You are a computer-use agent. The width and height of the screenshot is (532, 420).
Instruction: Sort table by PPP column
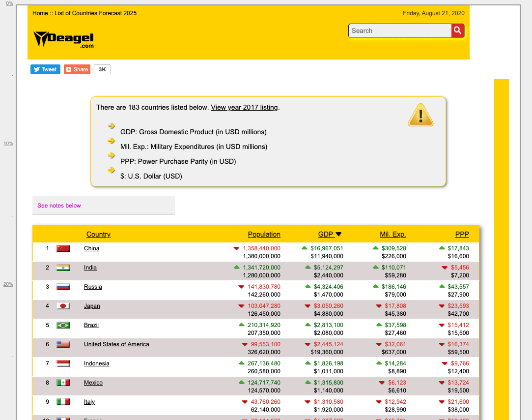click(x=462, y=234)
